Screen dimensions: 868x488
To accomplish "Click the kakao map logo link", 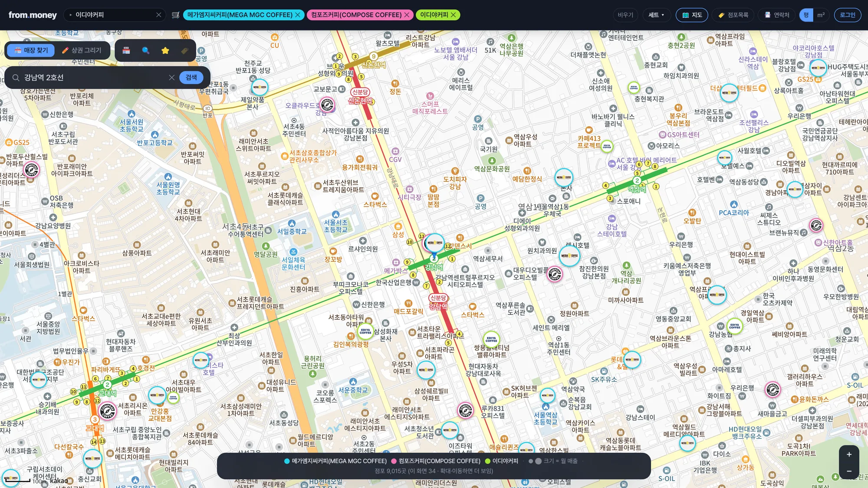I will pos(59,481).
